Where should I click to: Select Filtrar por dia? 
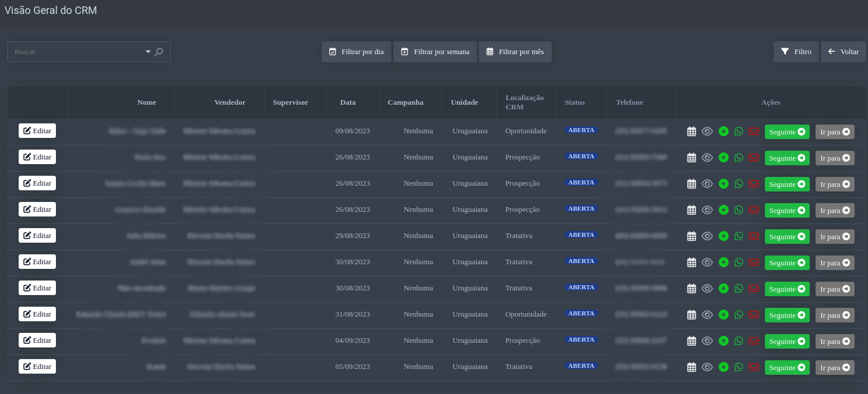tap(356, 52)
